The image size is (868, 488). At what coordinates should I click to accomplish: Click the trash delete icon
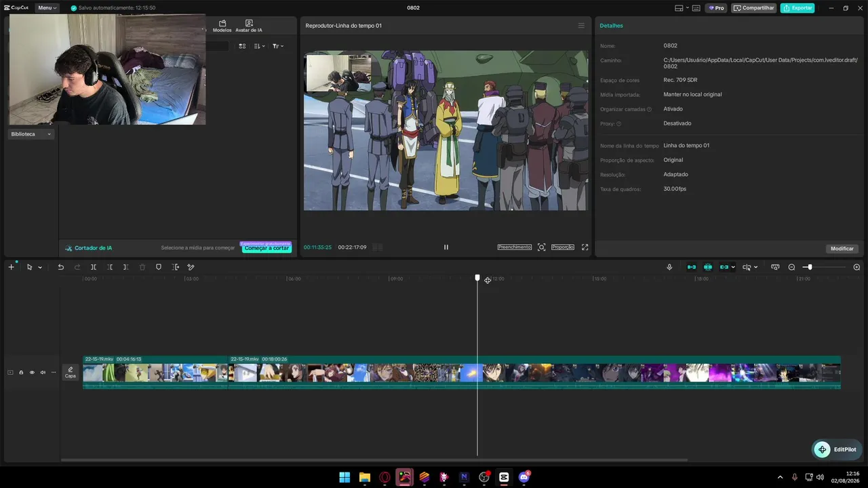click(142, 267)
